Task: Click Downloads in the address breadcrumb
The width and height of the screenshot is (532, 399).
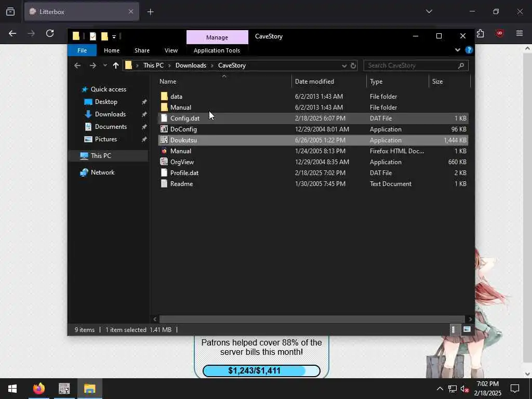Action: point(191,65)
